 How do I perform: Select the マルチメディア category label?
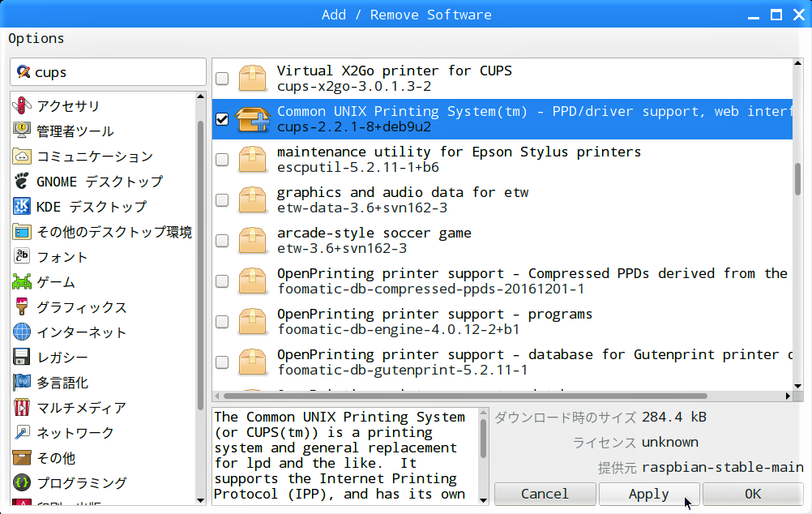coord(81,408)
